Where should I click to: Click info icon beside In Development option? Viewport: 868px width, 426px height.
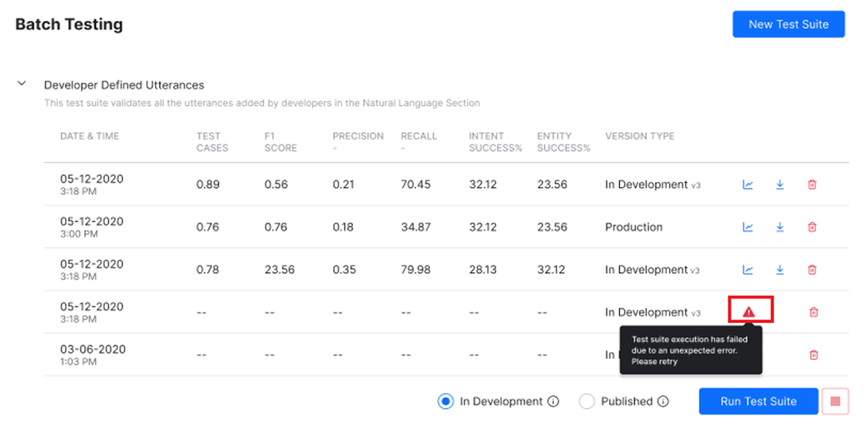553,402
